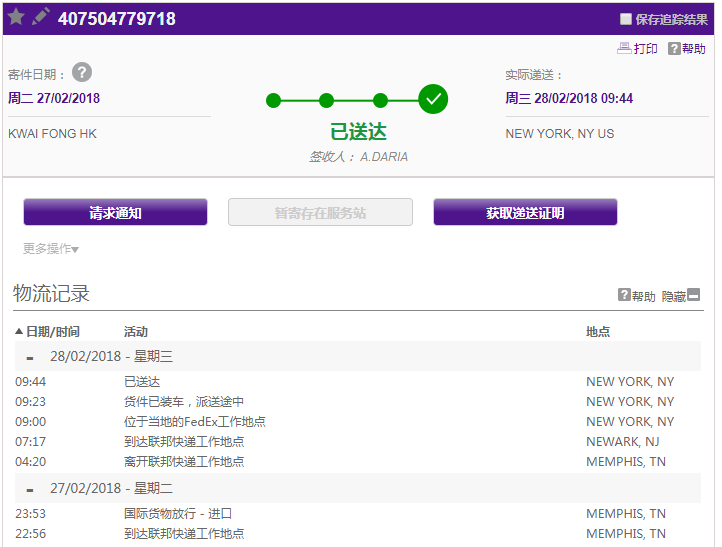722x547 pixels.
Task: Click the ship date help question icon
Action: [82, 72]
